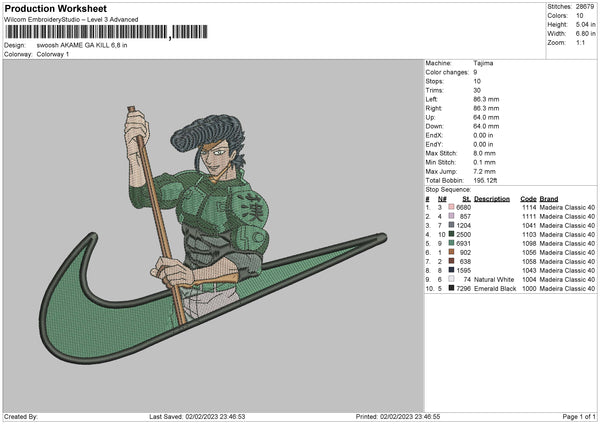Image resolution: width=600 pixels, height=424 pixels.
Task: Click the Min Stitch value '0.1 mm'
Action: point(484,162)
